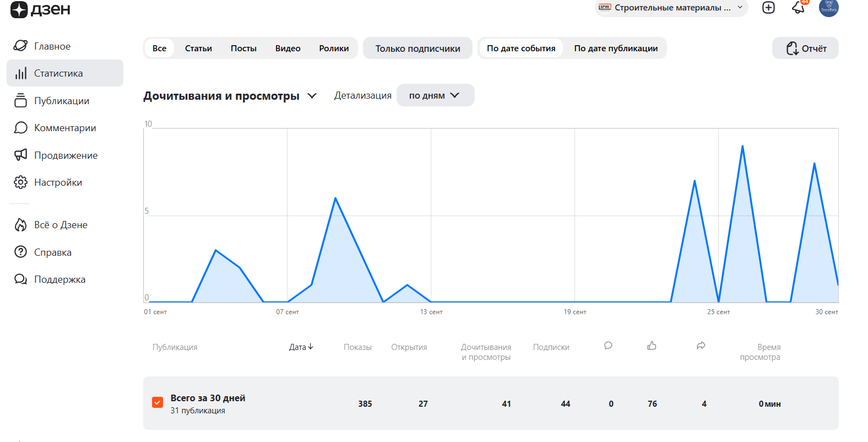Click the channel profile avatar

point(828,8)
